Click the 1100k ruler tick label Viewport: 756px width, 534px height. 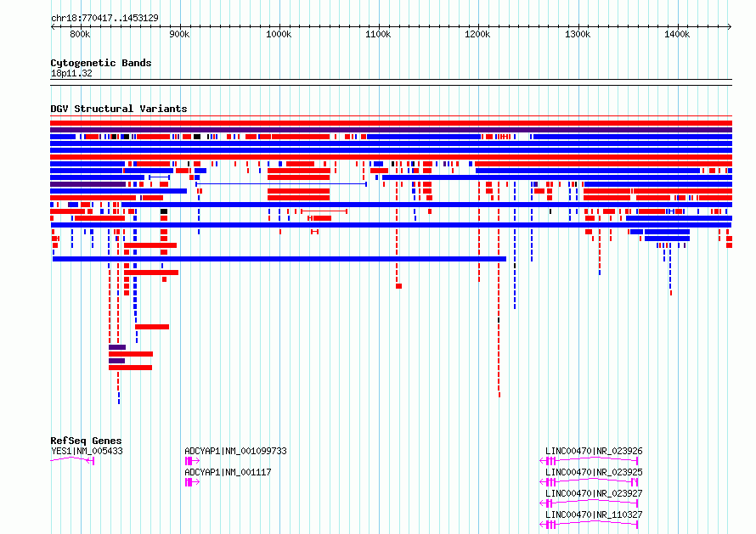coord(378,34)
